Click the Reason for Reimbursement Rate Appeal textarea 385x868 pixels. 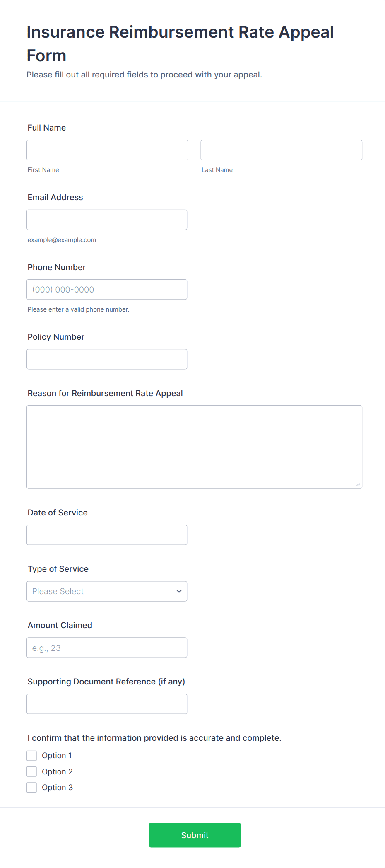194,447
